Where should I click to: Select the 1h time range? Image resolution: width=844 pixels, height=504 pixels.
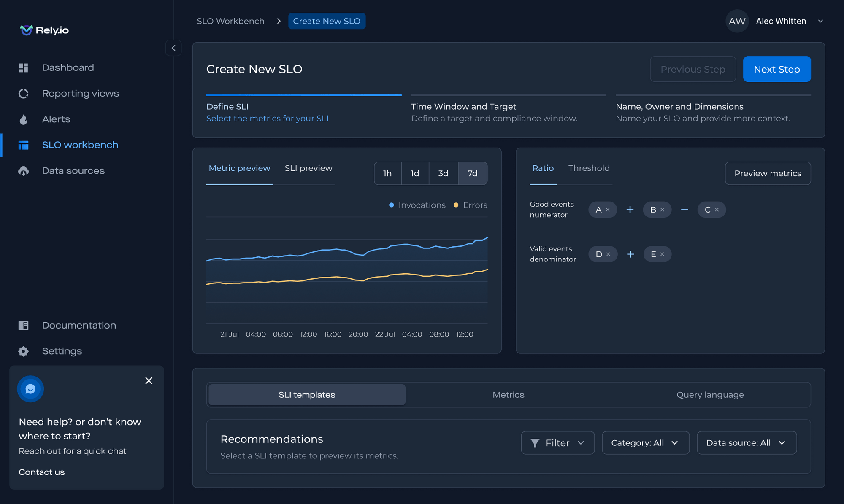tap(387, 173)
